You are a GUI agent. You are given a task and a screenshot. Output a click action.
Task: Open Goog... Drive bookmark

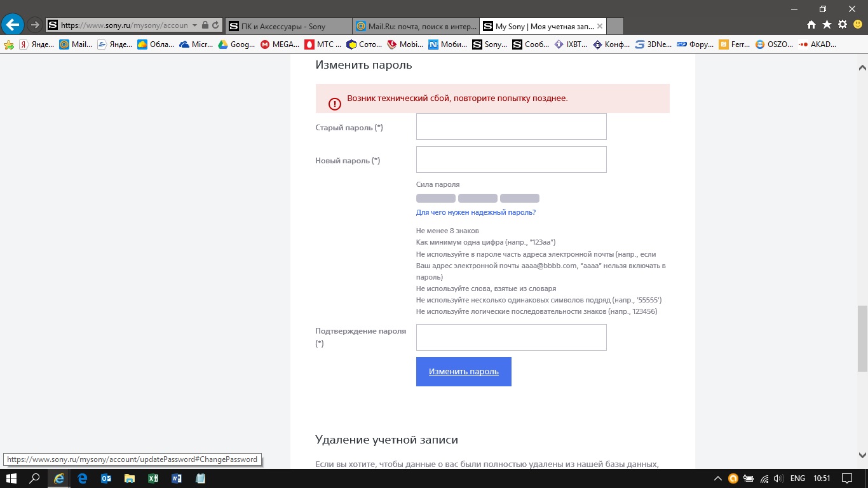click(x=237, y=44)
